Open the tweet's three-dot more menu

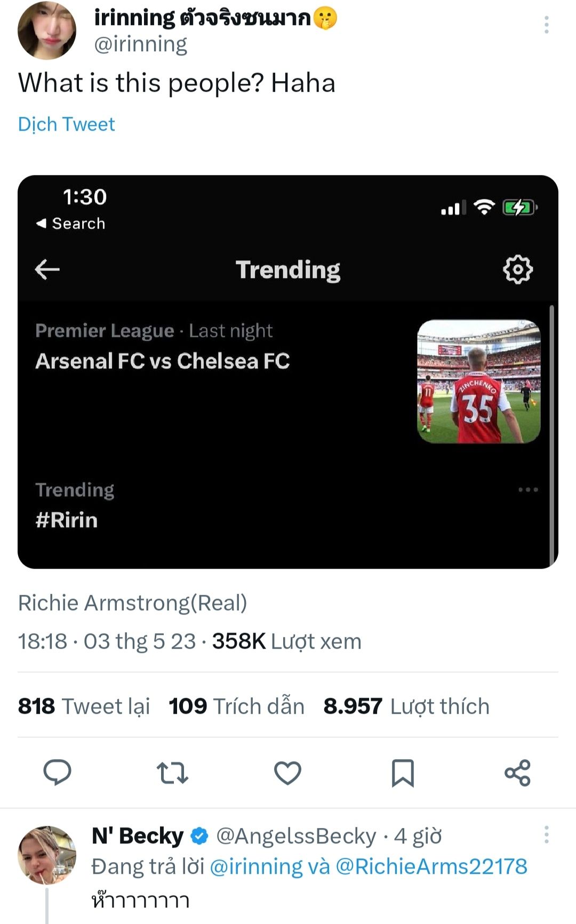click(x=546, y=25)
